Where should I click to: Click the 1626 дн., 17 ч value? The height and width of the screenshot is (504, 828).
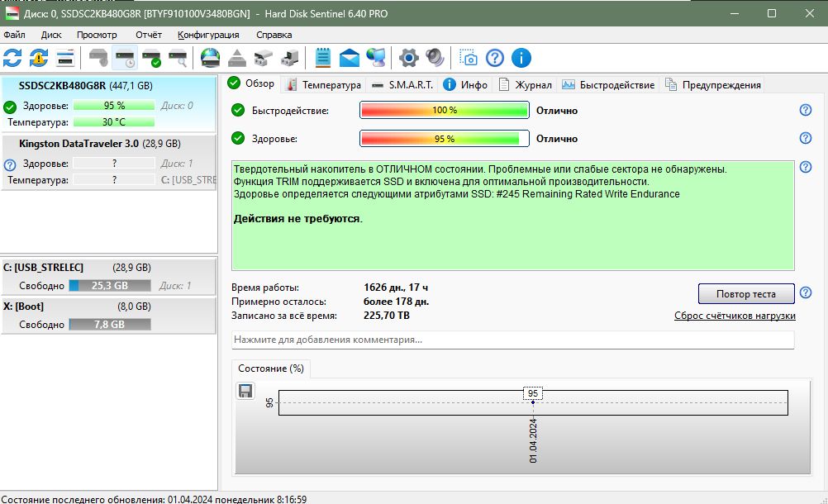coord(396,288)
